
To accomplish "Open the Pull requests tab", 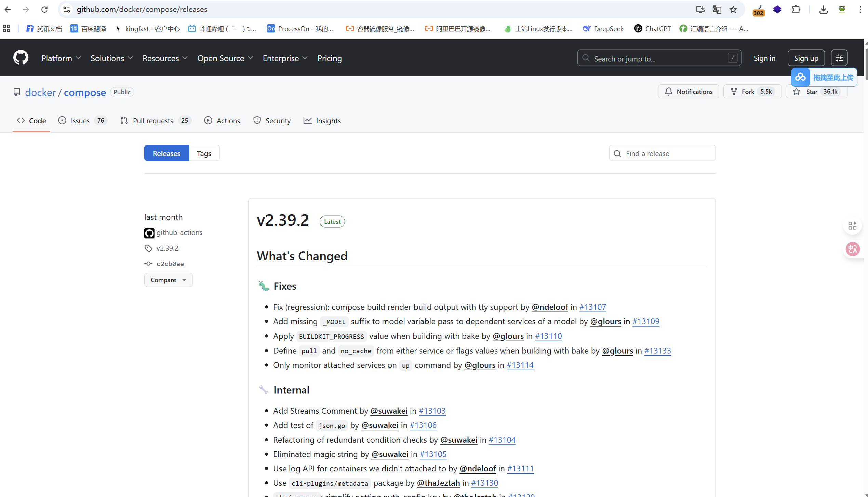I will tap(156, 121).
